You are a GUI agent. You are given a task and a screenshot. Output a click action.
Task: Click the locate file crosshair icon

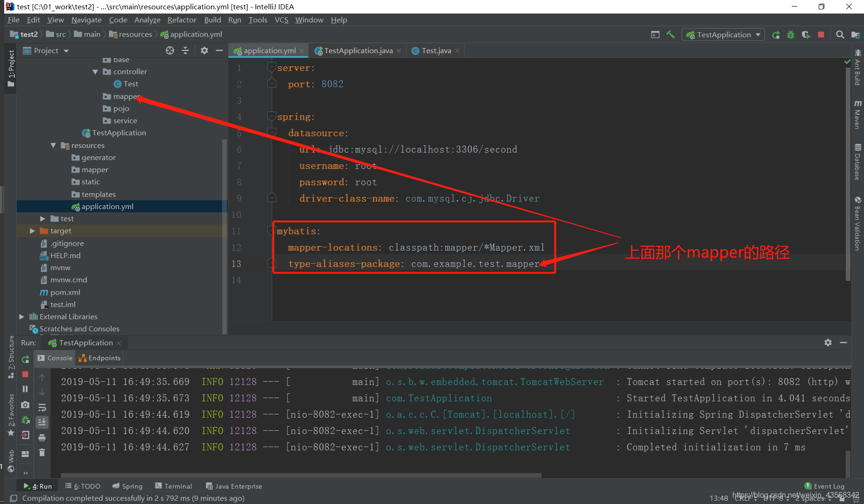click(170, 50)
